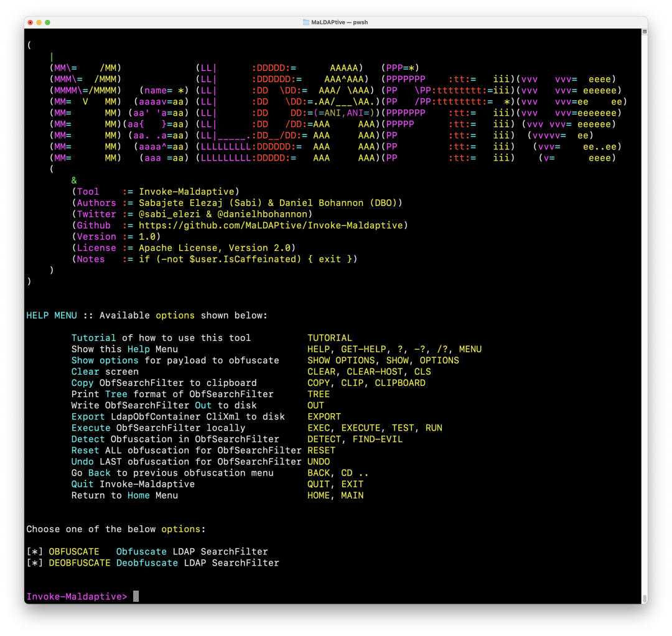The width and height of the screenshot is (672, 636).
Task: Click the 'MaLDAPtive — pwsh' window title
Action: point(340,22)
